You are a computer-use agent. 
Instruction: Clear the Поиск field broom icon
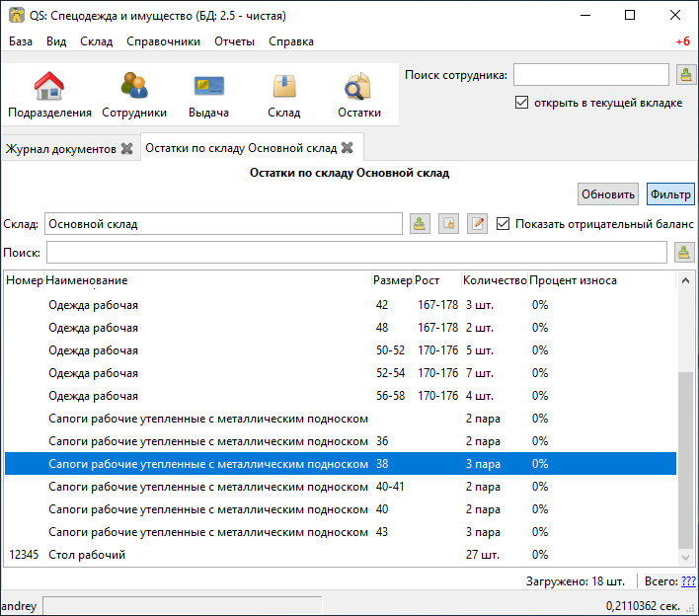click(x=684, y=253)
